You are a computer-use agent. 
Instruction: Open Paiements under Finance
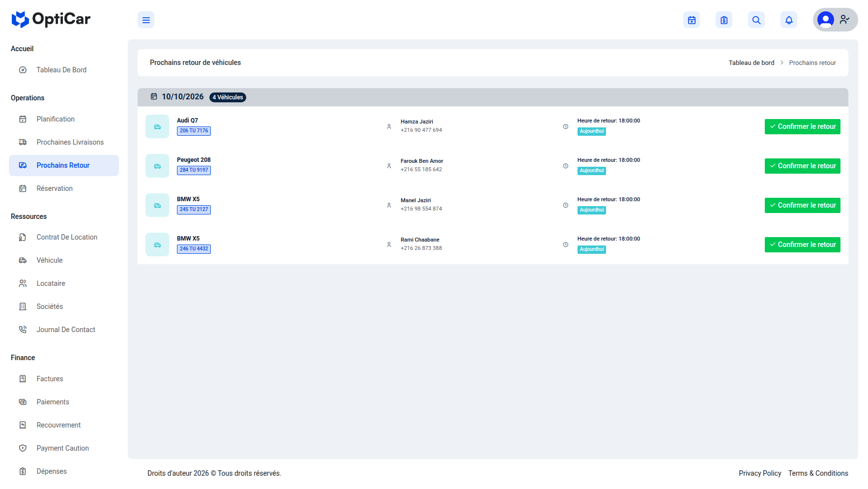tap(64, 402)
